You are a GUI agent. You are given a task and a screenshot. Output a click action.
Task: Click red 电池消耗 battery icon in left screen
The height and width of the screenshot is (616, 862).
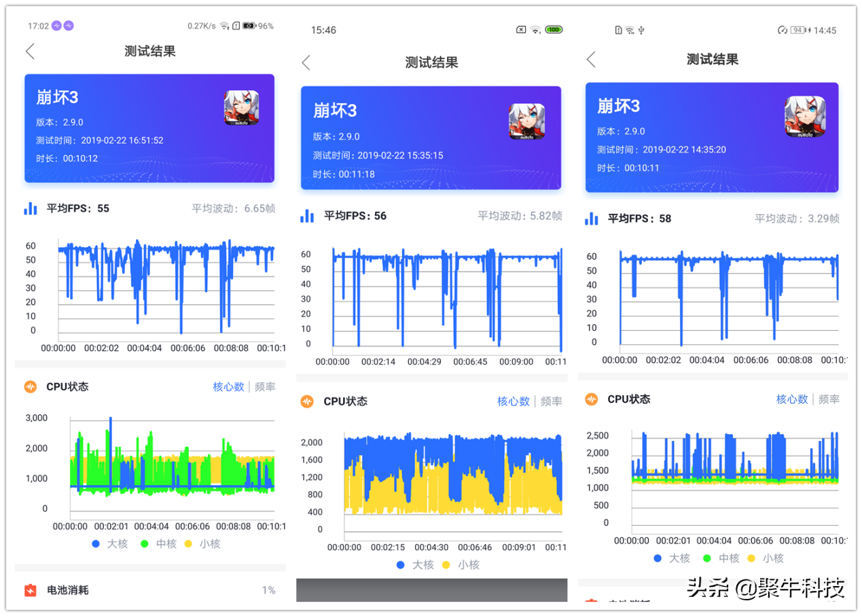31,590
